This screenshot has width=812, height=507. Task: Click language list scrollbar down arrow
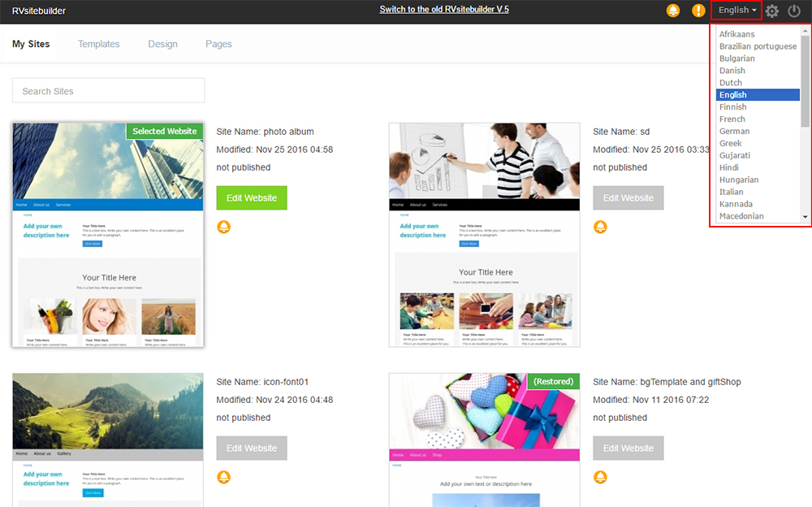(806, 217)
